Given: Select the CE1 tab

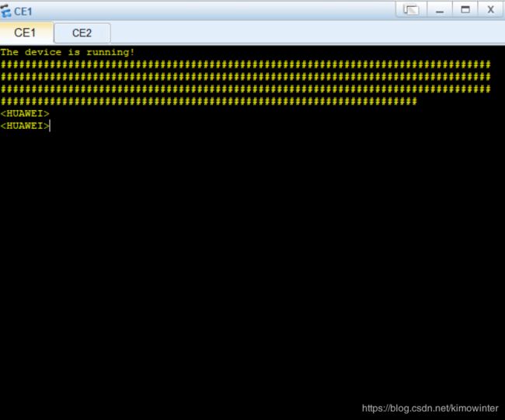Looking at the screenshot, I should pyautogui.click(x=25, y=33).
